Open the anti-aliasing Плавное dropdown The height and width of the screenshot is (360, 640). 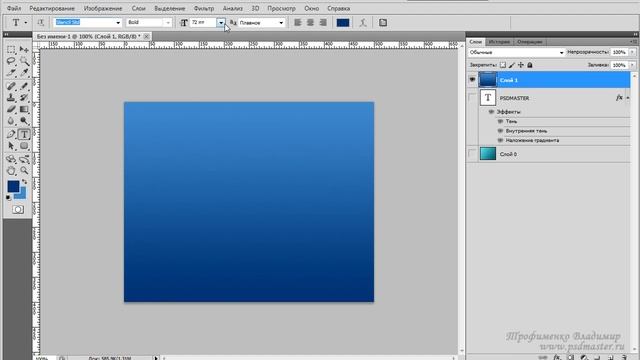pyautogui.click(x=281, y=22)
